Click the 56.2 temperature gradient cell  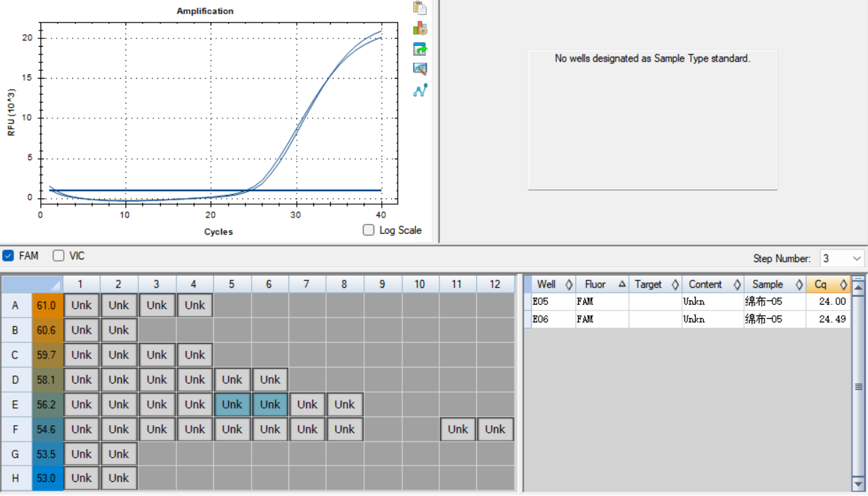coord(47,404)
